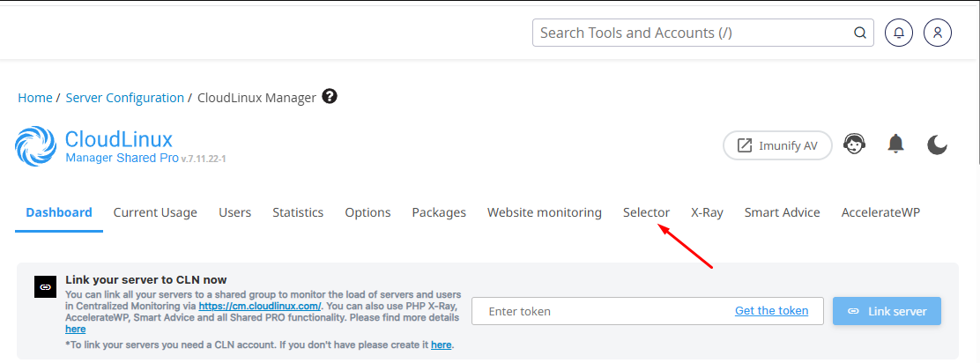980x363 pixels.
Task: Open the Imunify AV button
Action: [x=777, y=145]
